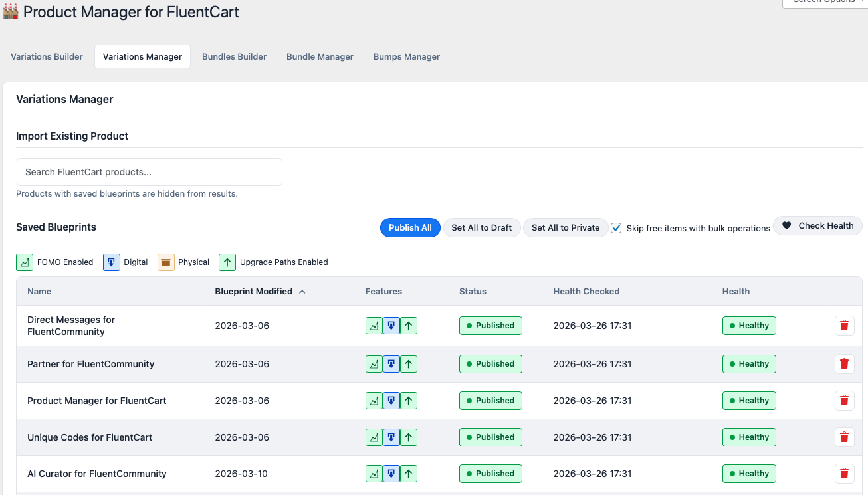Go to the Bundle Manager tab
The height and width of the screenshot is (495, 868).
pyautogui.click(x=320, y=56)
